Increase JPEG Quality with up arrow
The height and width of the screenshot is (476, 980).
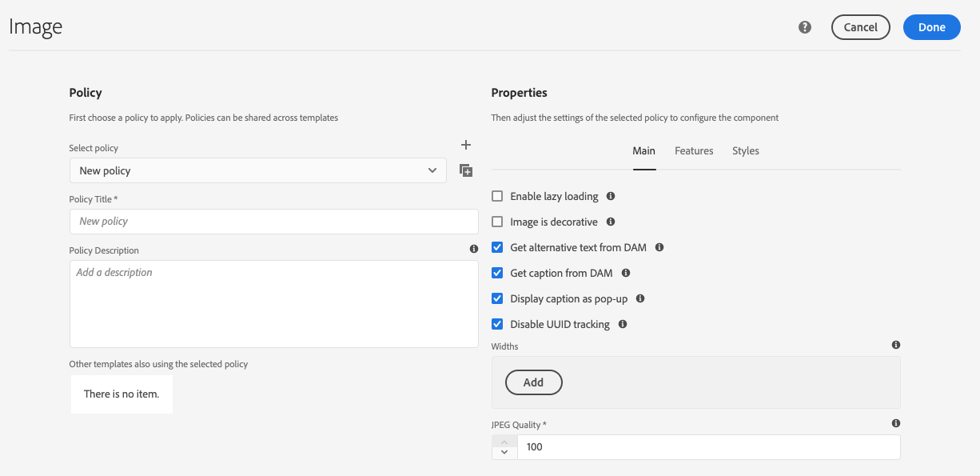504,442
